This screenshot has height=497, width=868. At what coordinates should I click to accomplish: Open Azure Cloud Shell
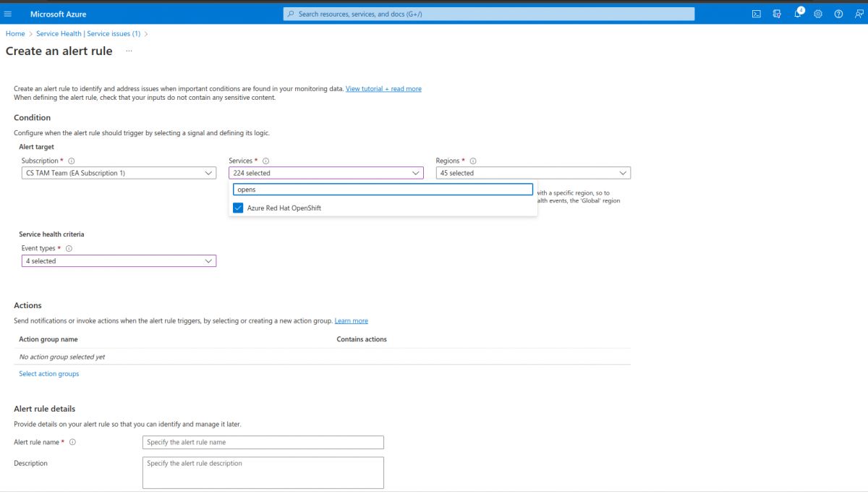756,14
